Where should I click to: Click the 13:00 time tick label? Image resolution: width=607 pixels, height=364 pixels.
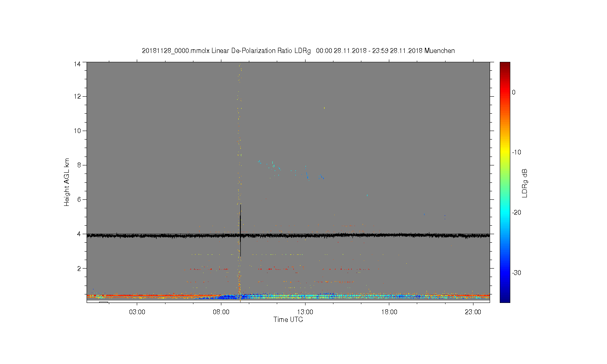pyautogui.click(x=305, y=312)
